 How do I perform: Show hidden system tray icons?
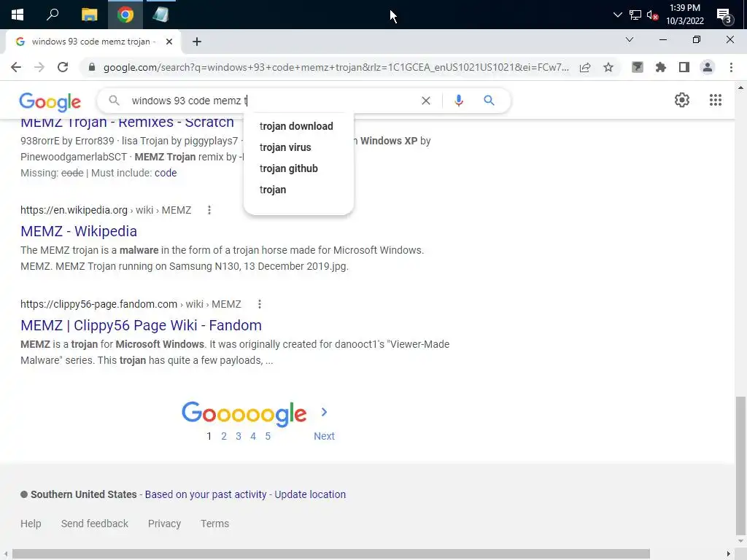pyautogui.click(x=617, y=15)
